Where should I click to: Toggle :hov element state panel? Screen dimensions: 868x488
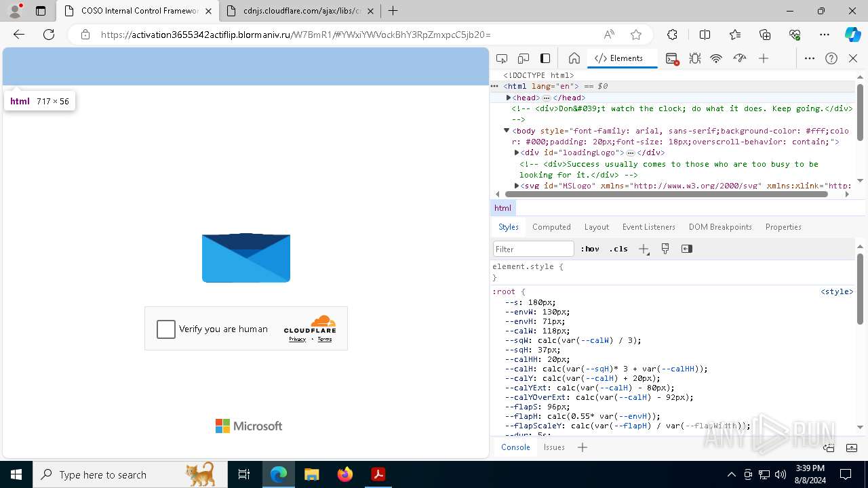tap(590, 249)
